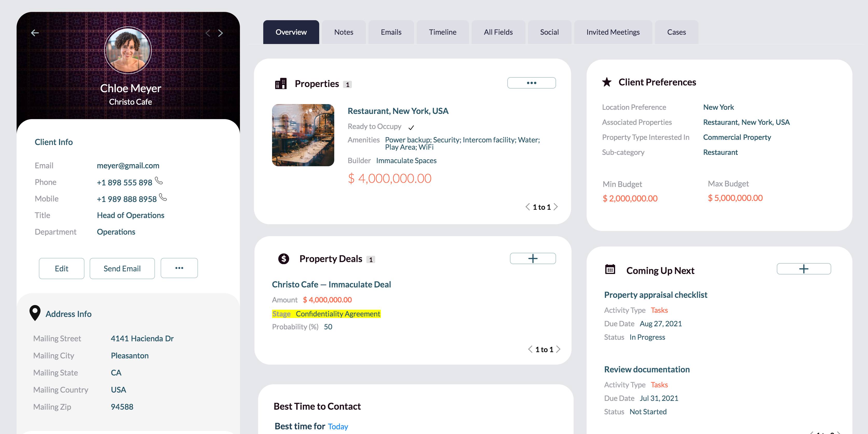Screen dimensions: 868x434
Task: Add a new Property Deal with plus
Action: tap(532, 259)
